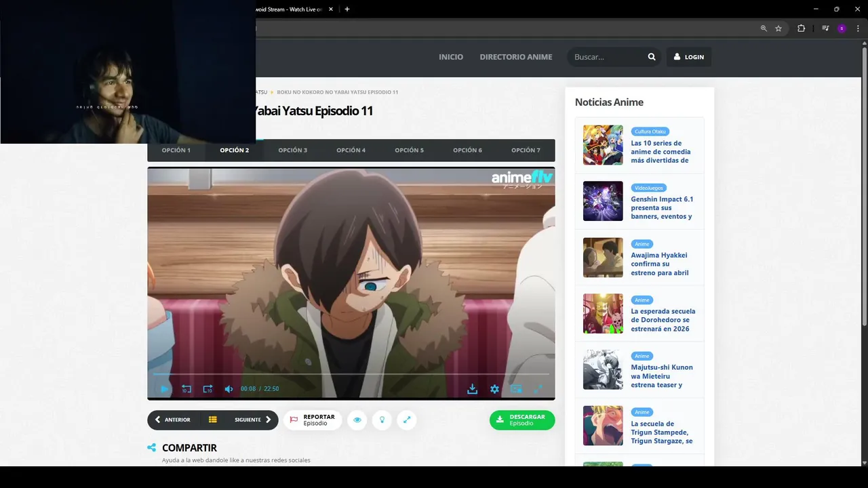Select the OPCIÓN 2 server tab
Screen dimensions: 868x488
tap(235, 150)
